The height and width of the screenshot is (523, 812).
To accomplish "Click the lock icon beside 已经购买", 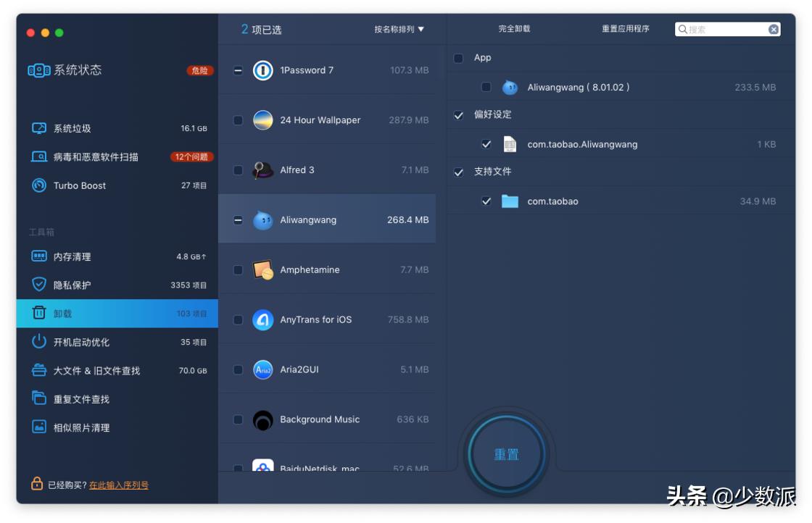I will (x=37, y=484).
